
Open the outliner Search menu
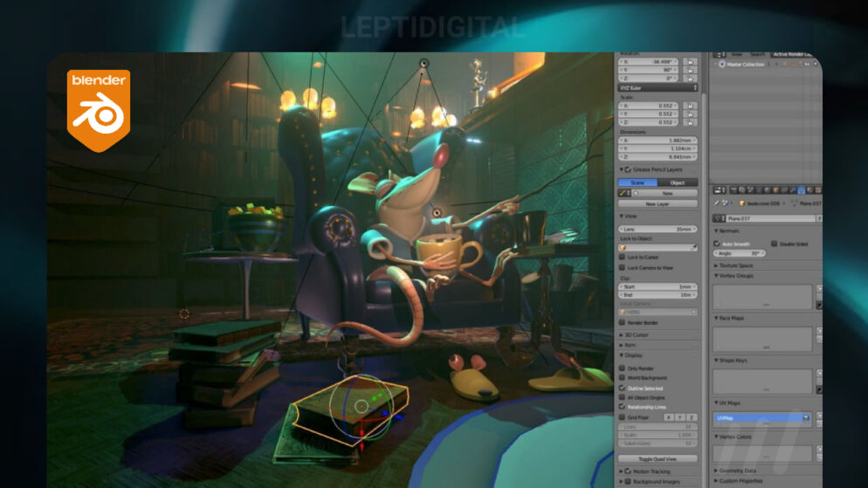(x=757, y=55)
